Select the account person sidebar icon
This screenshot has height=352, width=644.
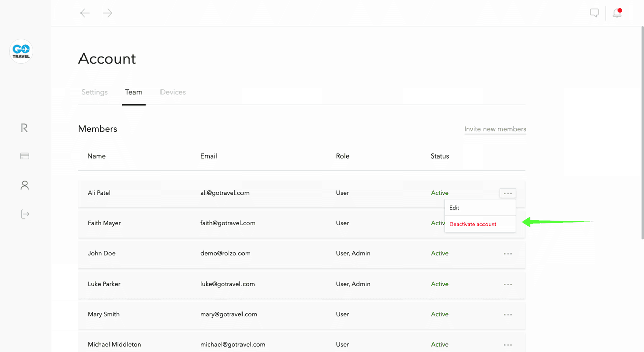coord(24,185)
